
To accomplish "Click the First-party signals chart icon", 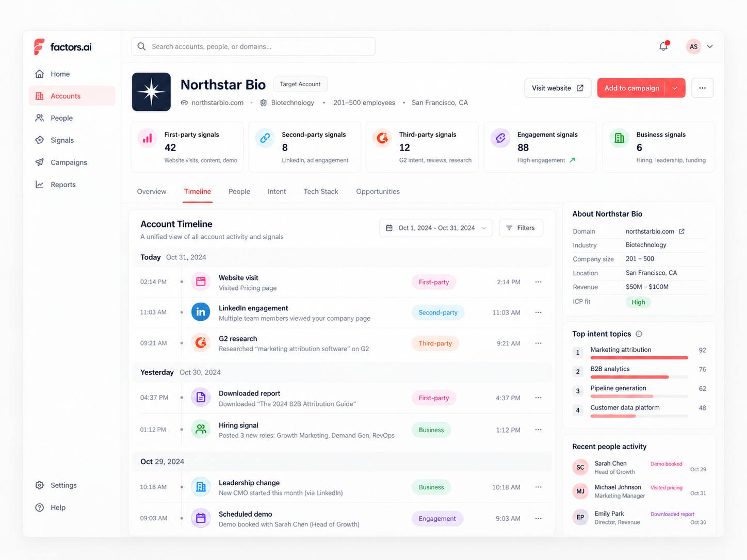I will pyautogui.click(x=148, y=138).
